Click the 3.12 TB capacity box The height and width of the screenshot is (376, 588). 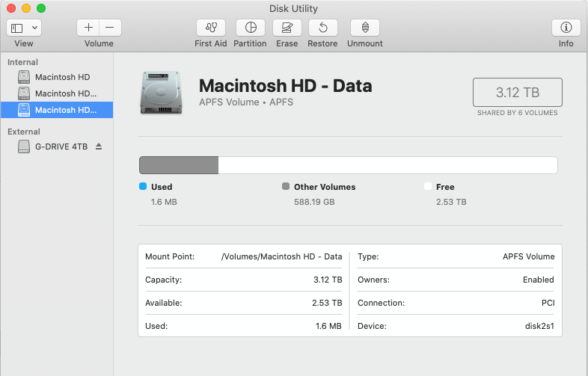tap(517, 92)
